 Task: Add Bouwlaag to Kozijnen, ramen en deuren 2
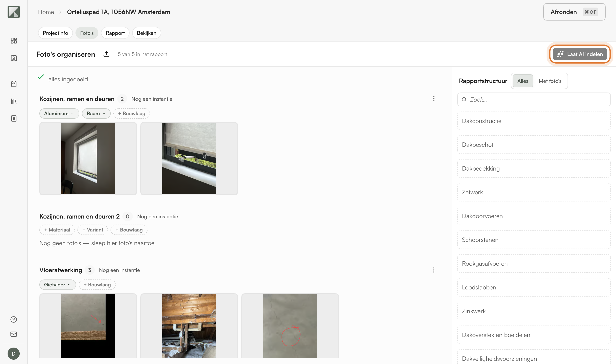click(x=129, y=230)
